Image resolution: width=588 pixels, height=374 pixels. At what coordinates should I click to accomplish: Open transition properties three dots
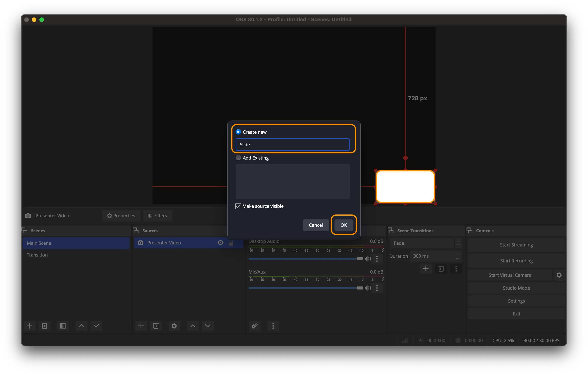point(456,269)
